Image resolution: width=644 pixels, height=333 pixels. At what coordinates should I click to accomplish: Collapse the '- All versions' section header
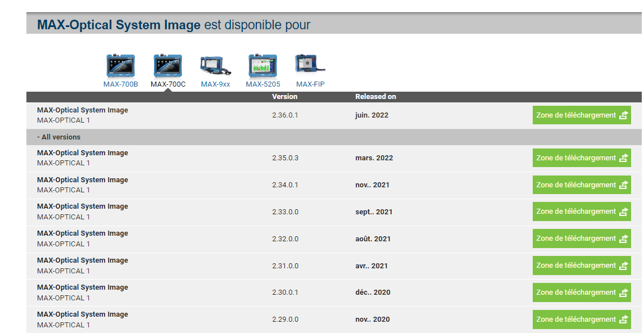click(334, 137)
